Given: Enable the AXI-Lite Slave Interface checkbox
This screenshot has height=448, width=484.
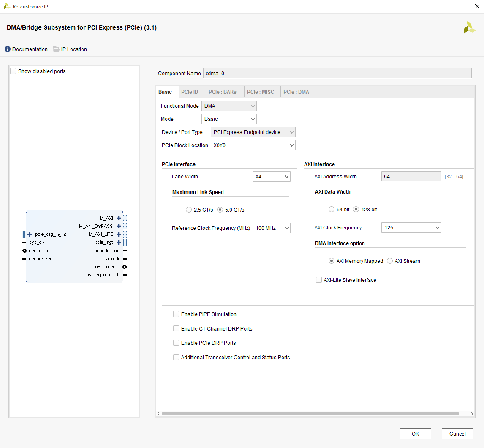Looking at the screenshot, I should pos(319,280).
